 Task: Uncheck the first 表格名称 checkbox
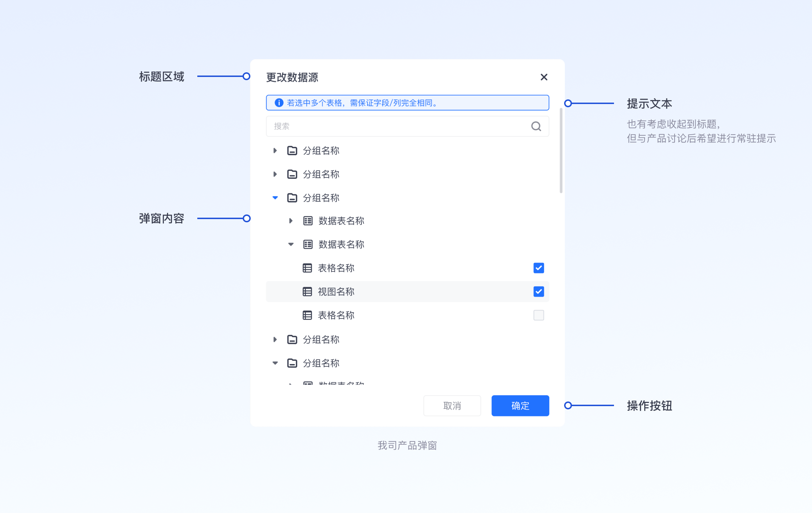coord(538,268)
